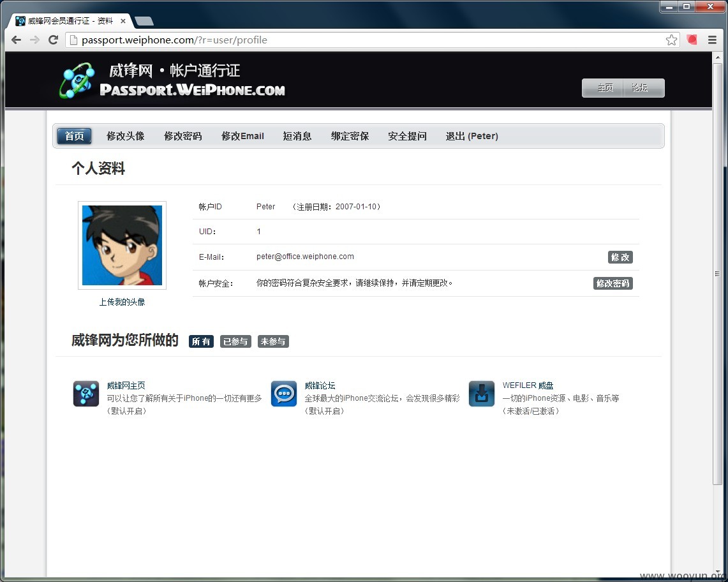
Task: Go to 修改密码 in the nav bar
Action: click(183, 136)
